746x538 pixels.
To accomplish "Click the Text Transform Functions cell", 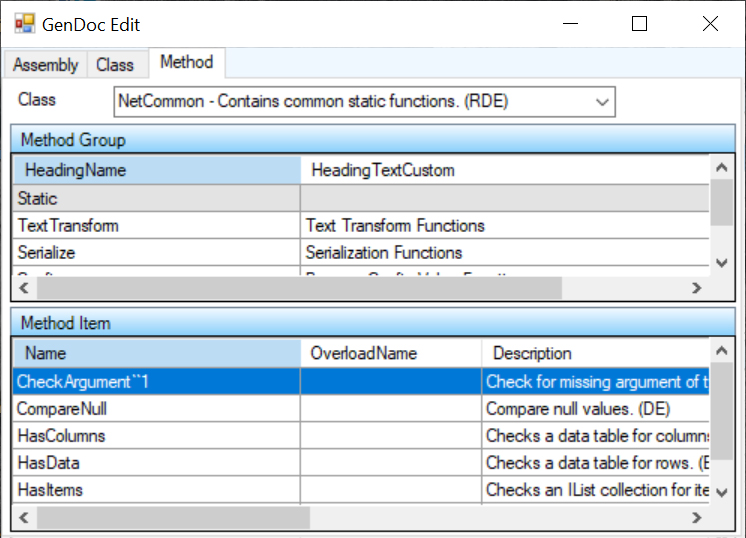I will pos(505,225).
